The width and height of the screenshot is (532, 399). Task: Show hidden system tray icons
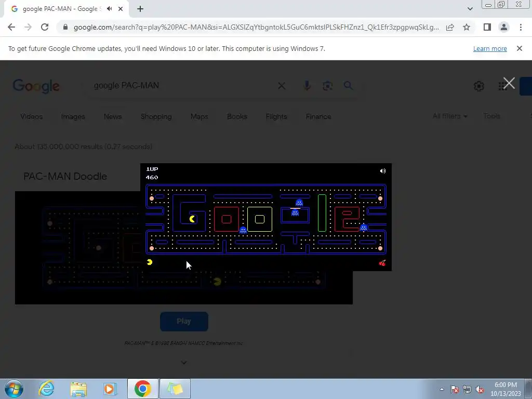[x=442, y=389]
